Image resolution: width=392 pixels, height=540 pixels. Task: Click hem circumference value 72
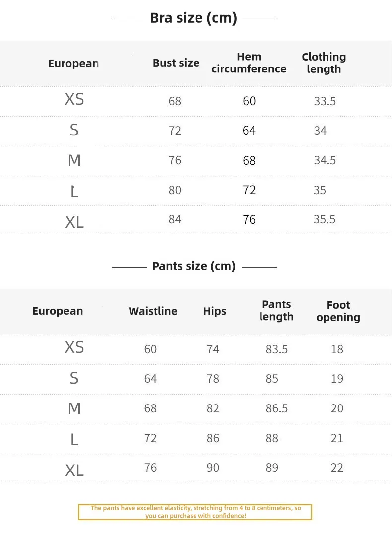[249, 190]
